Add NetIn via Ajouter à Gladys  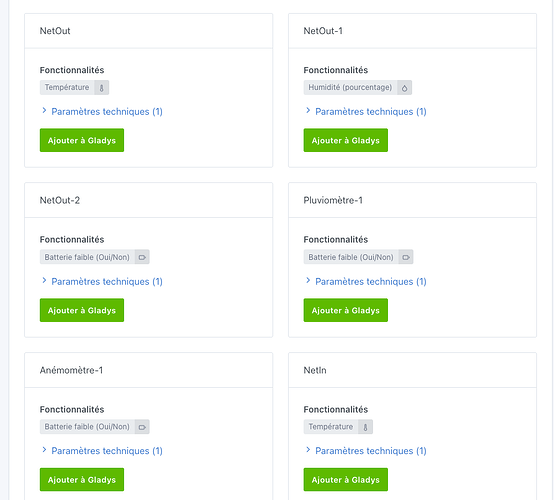(346, 480)
